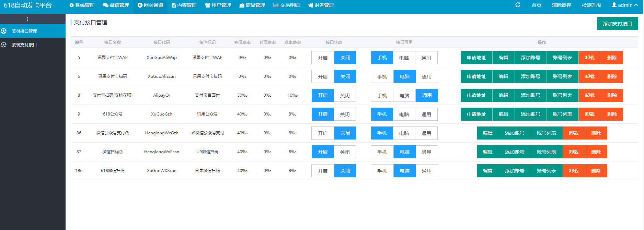The height and width of the screenshot is (230, 644).
Task: Click the bar chart icon beside 交易明细
Action: tap(276, 5)
